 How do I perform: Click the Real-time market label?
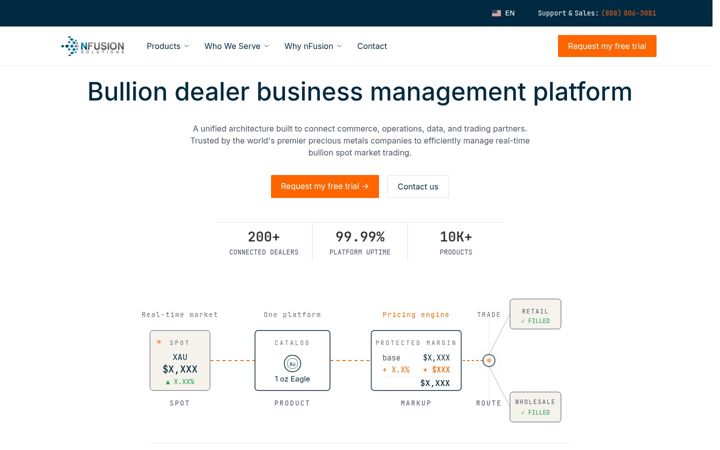pos(180,315)
